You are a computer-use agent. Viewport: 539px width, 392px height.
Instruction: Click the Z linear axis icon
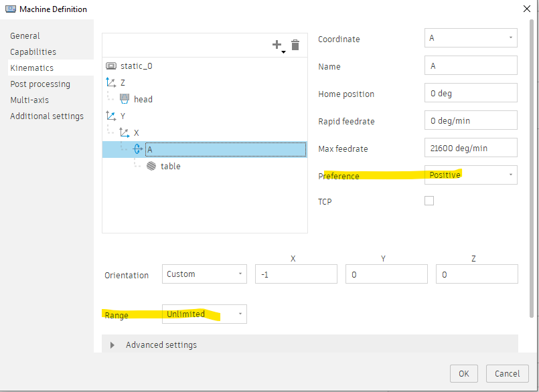click(x=111, y=82)
